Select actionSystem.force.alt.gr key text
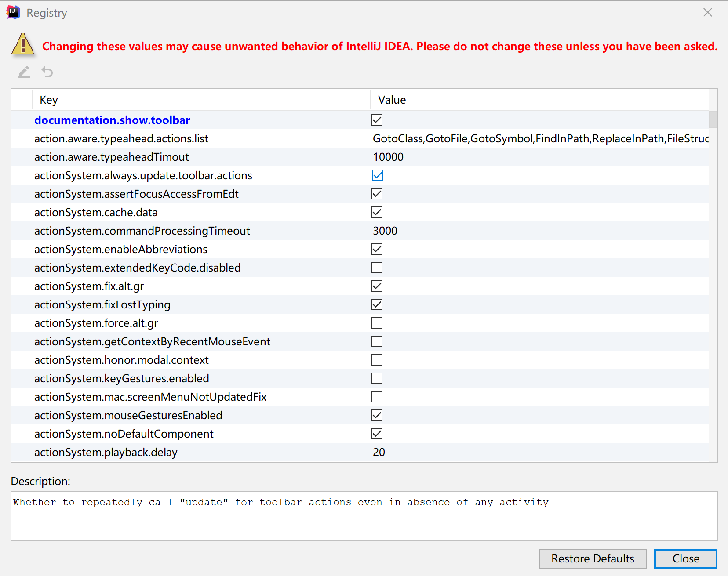The height and width of the screenshot is (576, 728). pos(96,323)
